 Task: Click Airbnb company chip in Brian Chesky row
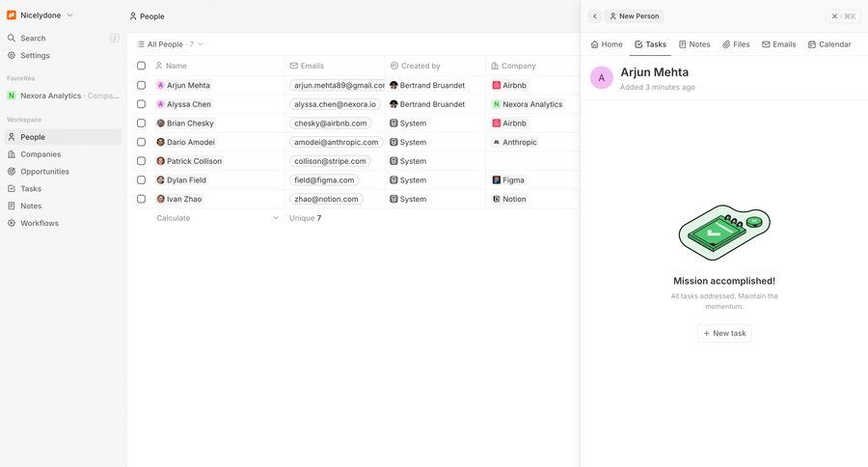coord(509,123)
